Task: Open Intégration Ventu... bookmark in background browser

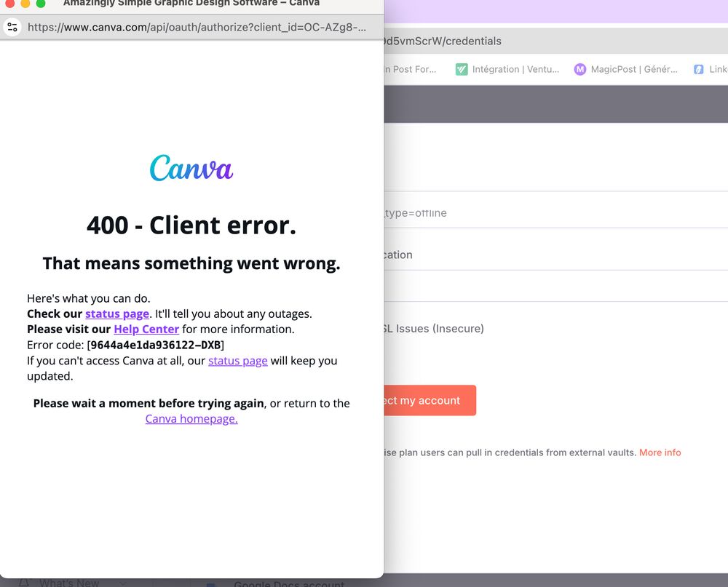Action: [x=507, y=70]
